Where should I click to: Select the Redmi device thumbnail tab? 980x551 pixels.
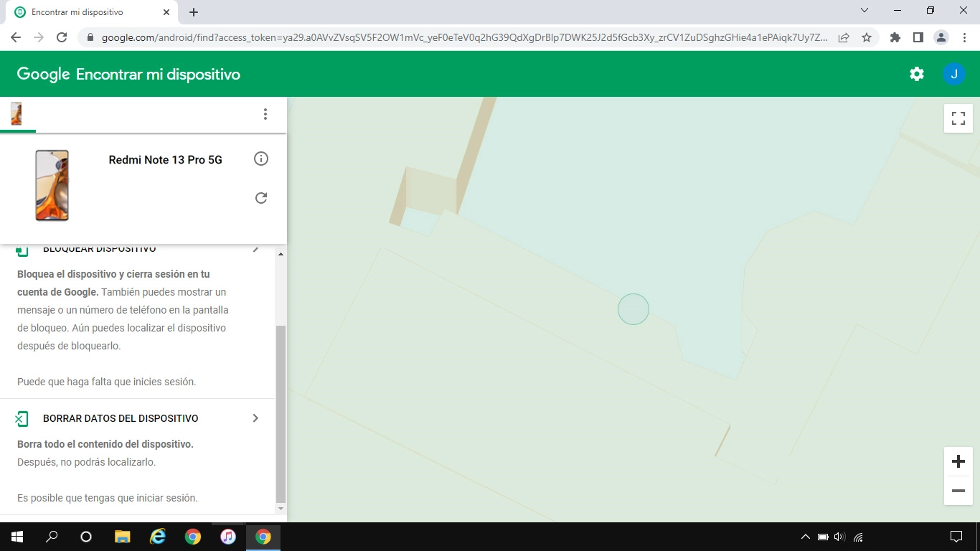point(16,113)
